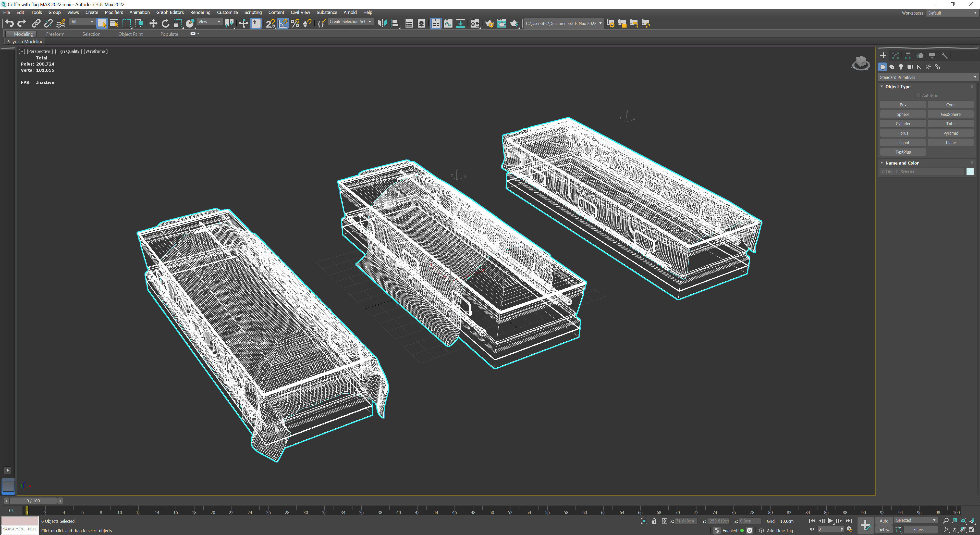Screen dimensions: 980x535
Task: Click frame 50 on the timeline
Action: coord(492,512)
